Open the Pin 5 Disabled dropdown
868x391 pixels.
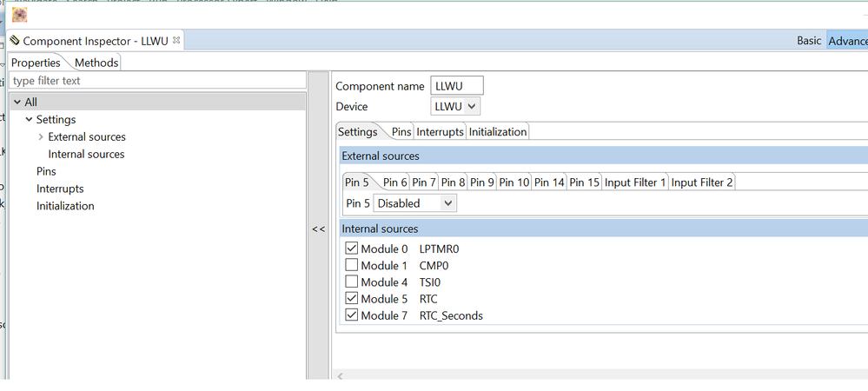tap(414, 203)
